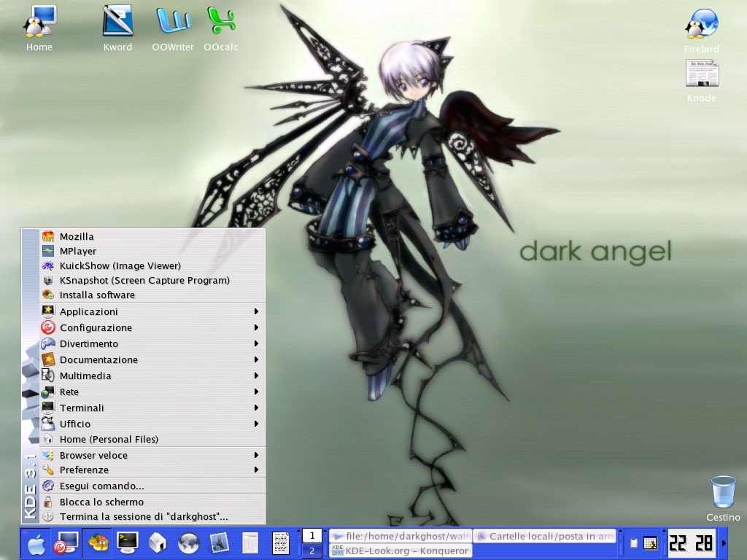Viewport: 747px width, 560px height.
Task: Select Blocca lo schermo
Action: pyautogui.click(x=152, y=502)
